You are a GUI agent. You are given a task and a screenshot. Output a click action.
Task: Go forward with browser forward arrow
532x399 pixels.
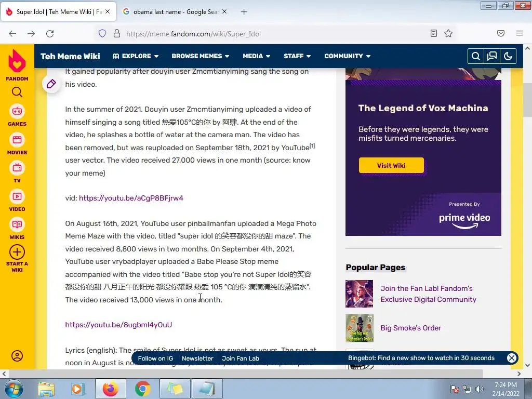click(31, 34)
